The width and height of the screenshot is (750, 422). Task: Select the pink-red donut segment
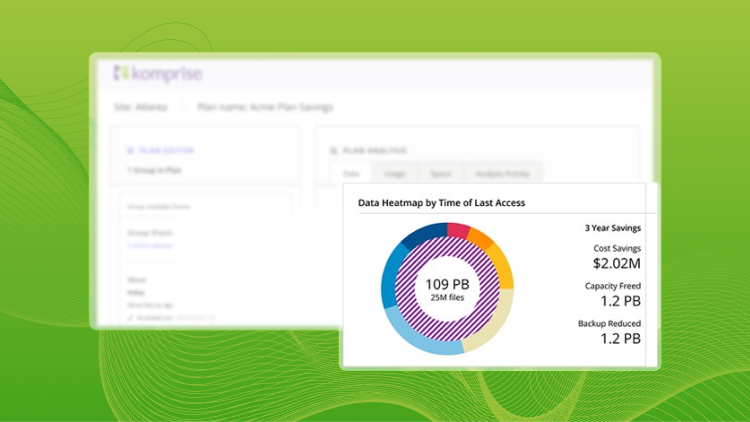coord(458,232)
